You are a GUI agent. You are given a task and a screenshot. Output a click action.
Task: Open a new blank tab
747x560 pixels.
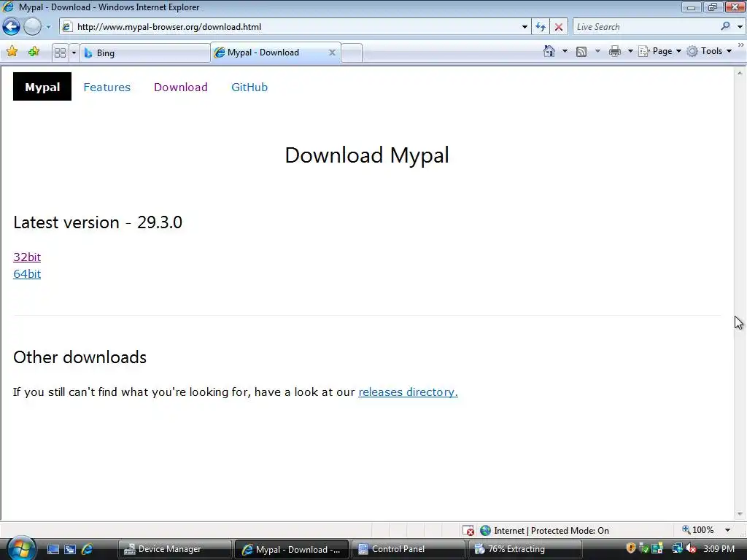(x=352, y=52)
